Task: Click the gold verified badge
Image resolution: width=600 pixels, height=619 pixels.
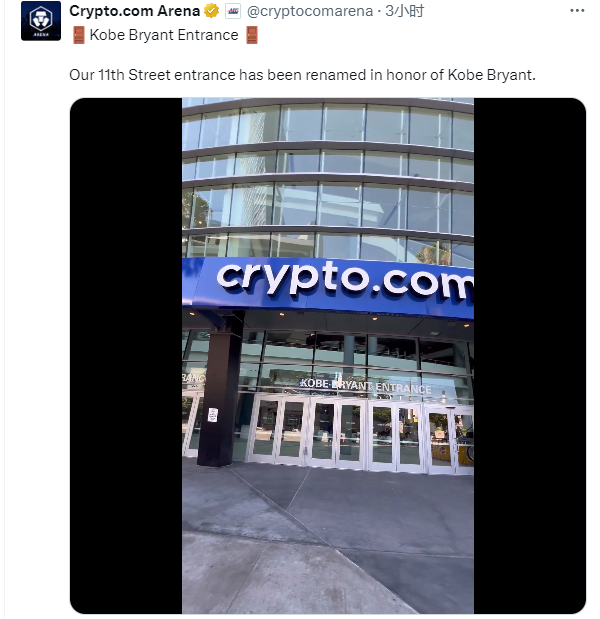Action: click(212, 11)
